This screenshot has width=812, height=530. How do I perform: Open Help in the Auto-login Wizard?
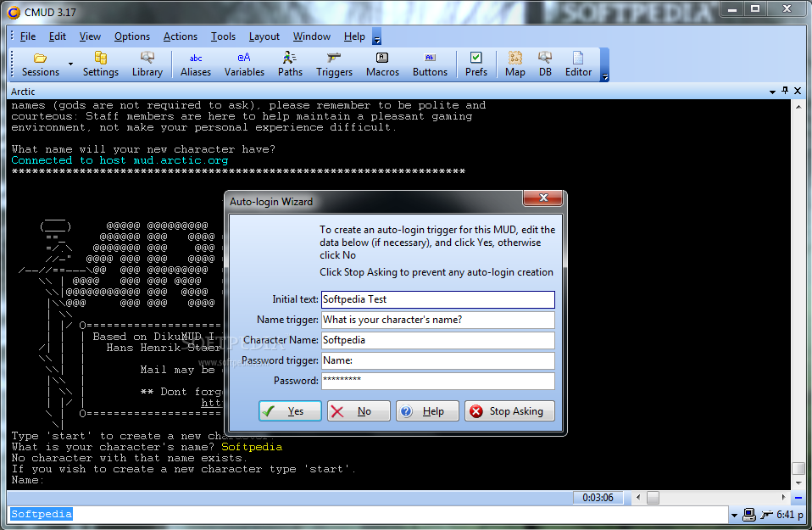pyautogui.click(x=427, y=410)
